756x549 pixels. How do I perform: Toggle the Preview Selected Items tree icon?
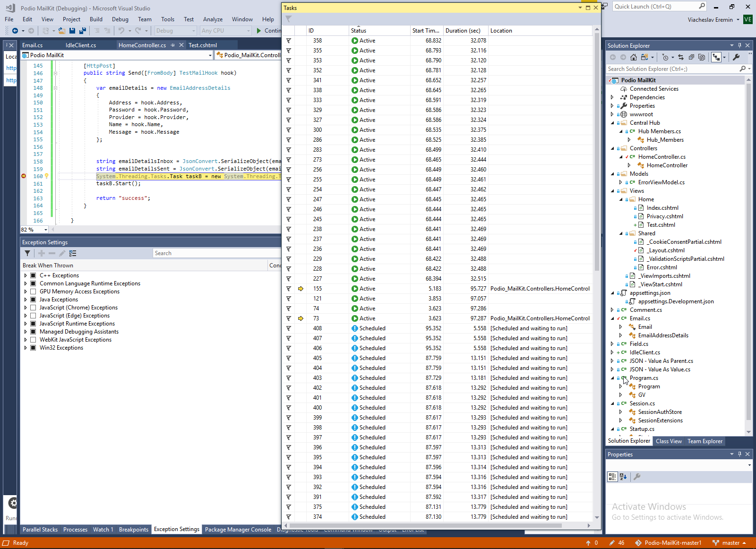(x=716, y=57)
